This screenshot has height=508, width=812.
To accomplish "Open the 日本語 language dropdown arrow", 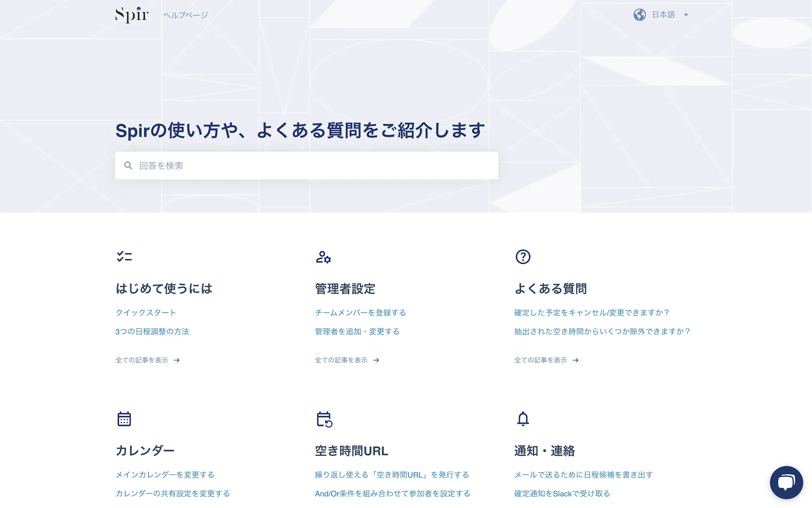I will (686, 15).
